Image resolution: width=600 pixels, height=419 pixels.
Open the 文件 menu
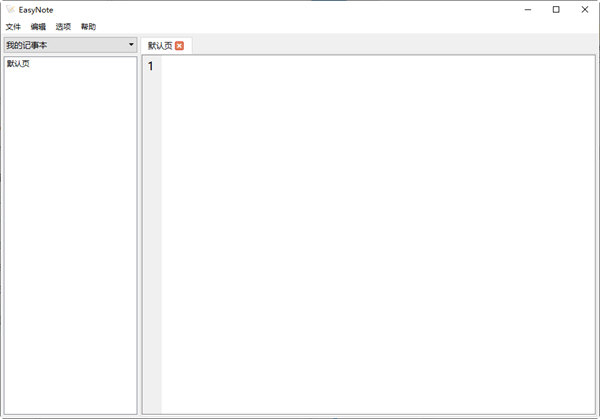13,27
